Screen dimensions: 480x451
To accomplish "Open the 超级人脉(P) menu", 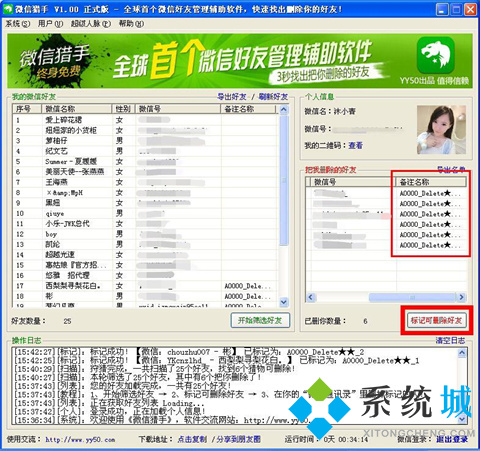I will [91, 24].
